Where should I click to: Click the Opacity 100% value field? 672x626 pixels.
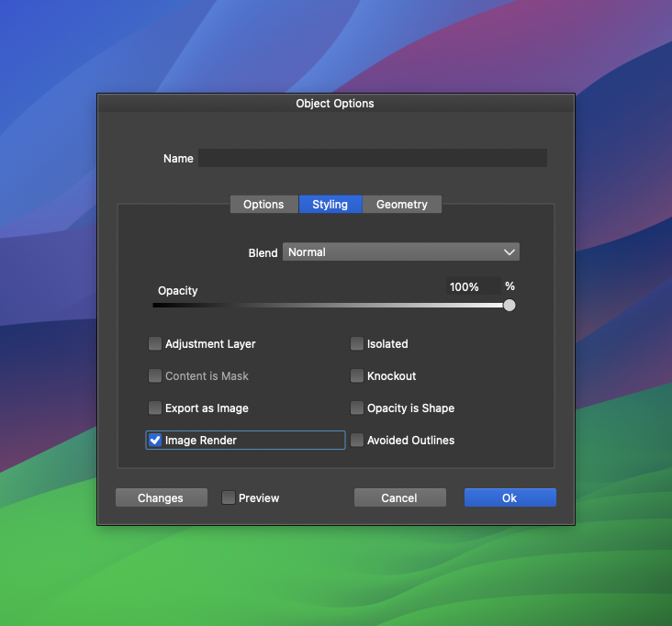click(x=473, y=287)
